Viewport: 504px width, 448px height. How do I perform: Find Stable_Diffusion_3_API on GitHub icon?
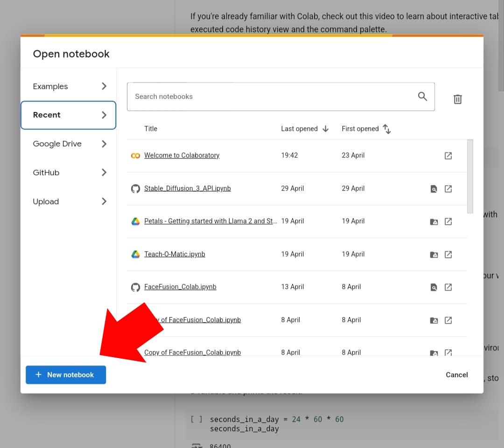[434, 189]
